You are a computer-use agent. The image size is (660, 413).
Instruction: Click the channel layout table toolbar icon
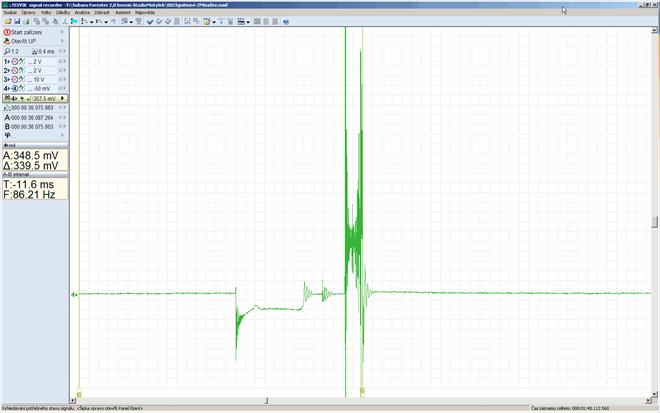point(241,21)
